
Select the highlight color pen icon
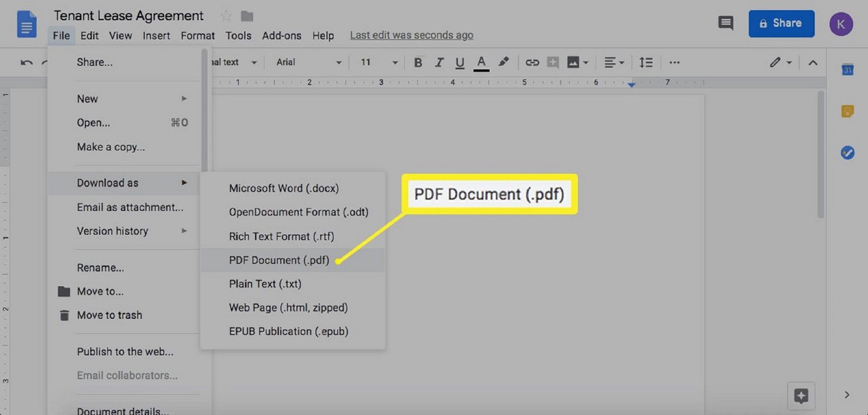tap(503, 62)
